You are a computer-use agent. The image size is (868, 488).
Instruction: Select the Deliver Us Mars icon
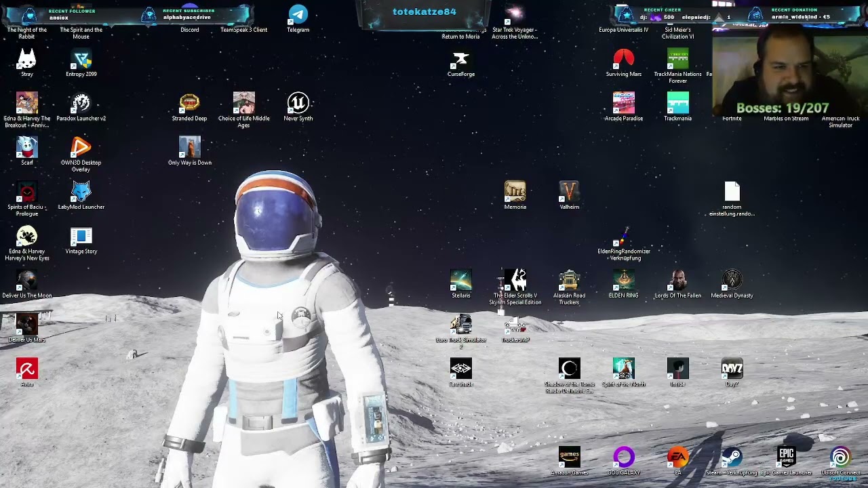pyautogui.click(x=27, y=324)
